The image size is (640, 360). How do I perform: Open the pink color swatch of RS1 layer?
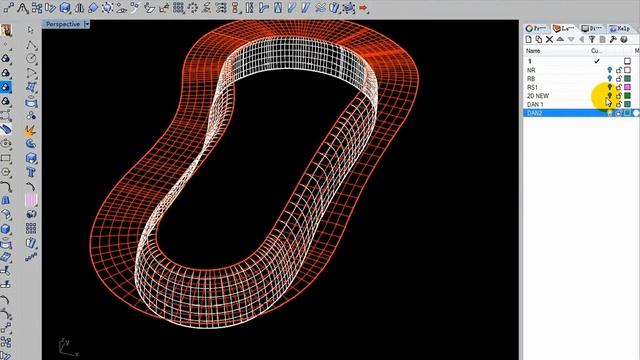pyautogui.click(x=628, y=87)
